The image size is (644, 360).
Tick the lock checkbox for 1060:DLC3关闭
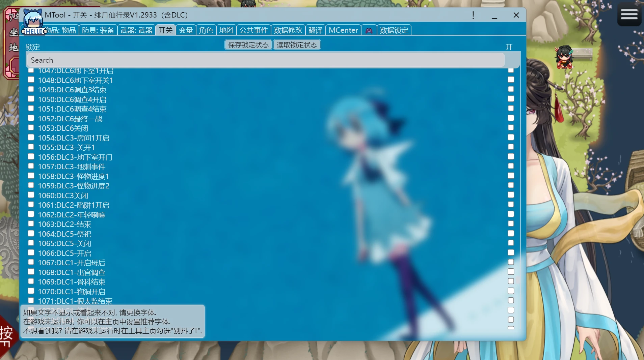click(31, 195)
